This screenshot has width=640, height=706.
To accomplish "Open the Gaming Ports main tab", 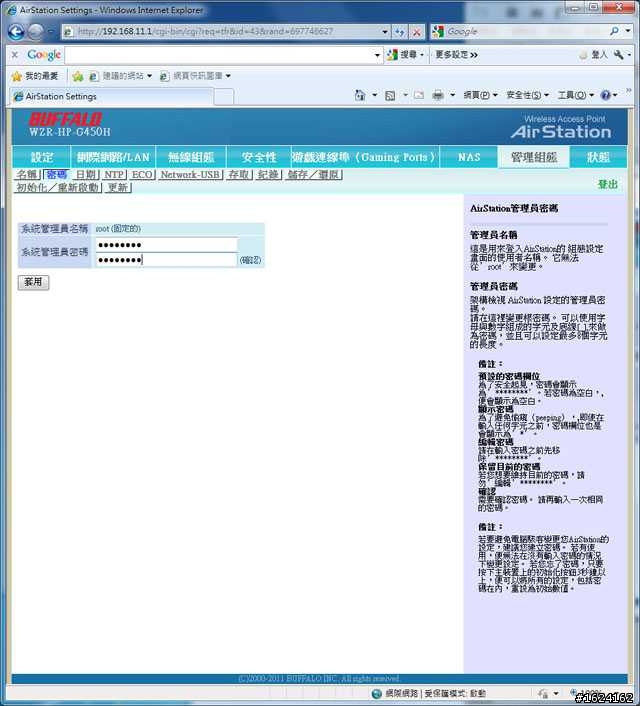I will pos(365,157).
